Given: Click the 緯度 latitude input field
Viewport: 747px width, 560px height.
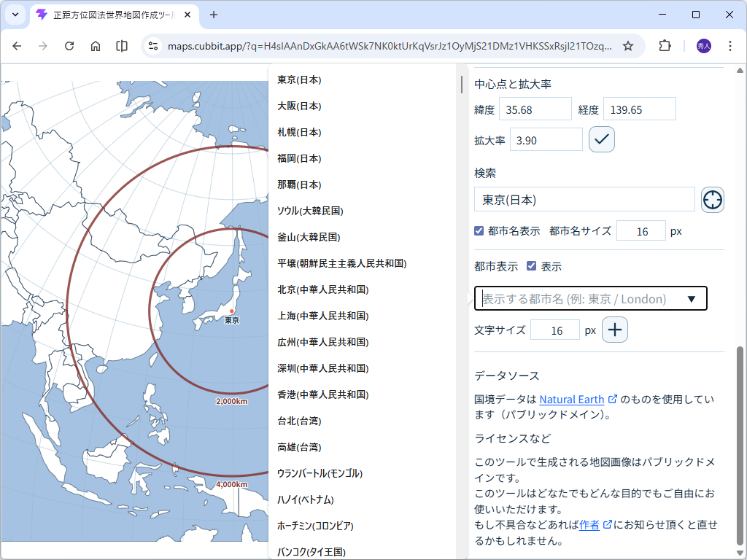Looking at the screenshot, I should 535,108.
